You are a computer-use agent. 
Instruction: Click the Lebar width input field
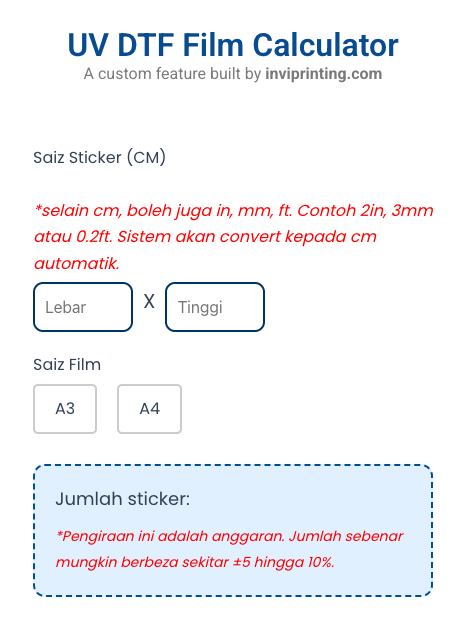pos(83,307)
